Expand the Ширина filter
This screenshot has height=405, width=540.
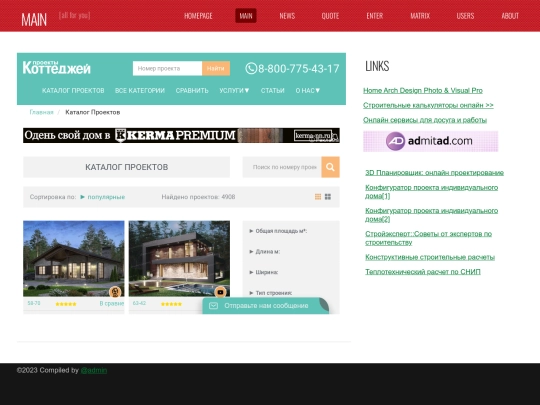(263, 272)
